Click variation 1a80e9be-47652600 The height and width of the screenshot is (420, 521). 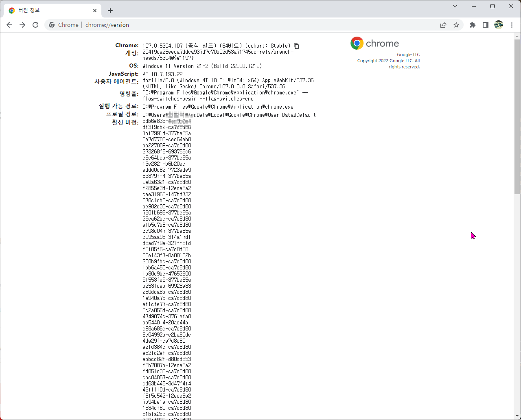[166, 273]
